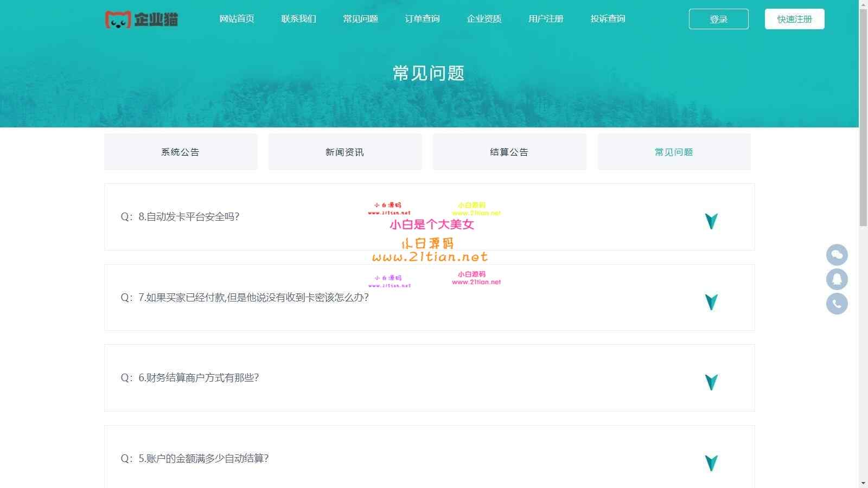Click the active 常见问题 tab
The width and height of the screenshot is (868, 488).
coord(674,152)
